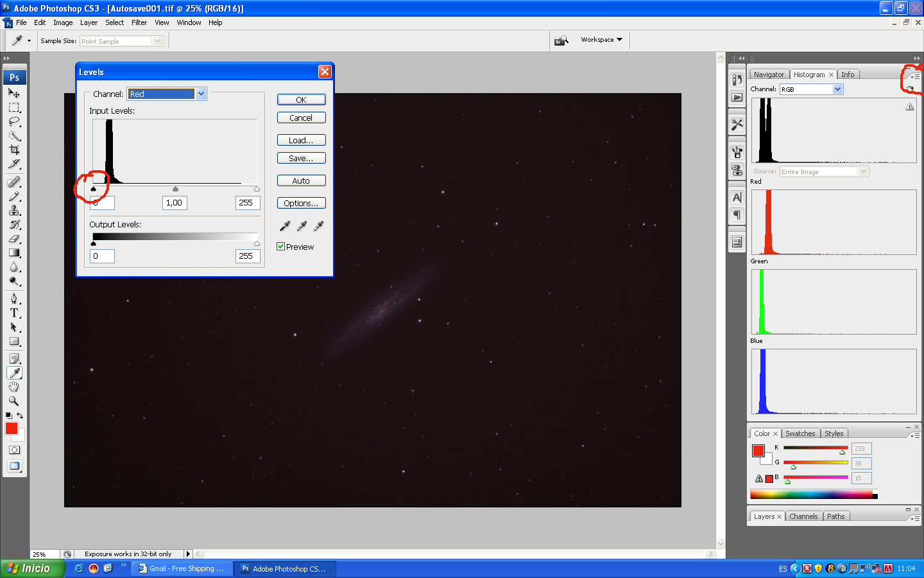
Task: Open the Eyedropper tool preset picker
Action: [x=29, y=40]
